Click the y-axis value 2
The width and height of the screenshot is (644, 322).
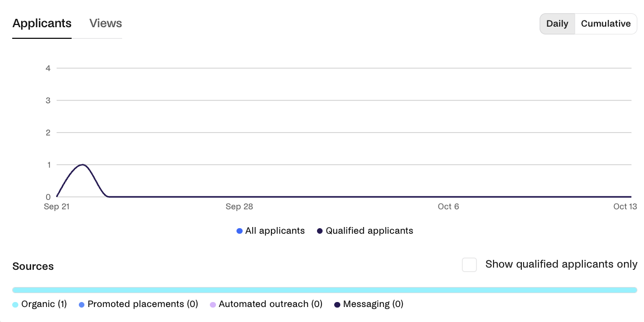(48, 133)
